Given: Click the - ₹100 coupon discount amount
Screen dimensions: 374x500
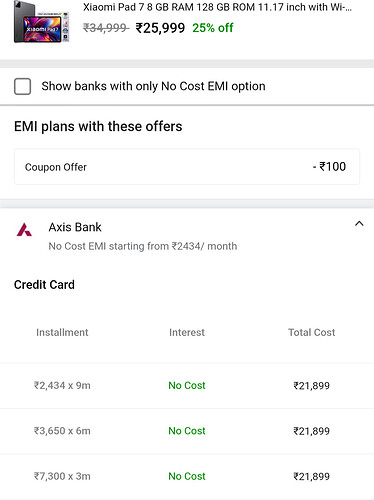Looking at the screenshot, I should coord(329,166).
